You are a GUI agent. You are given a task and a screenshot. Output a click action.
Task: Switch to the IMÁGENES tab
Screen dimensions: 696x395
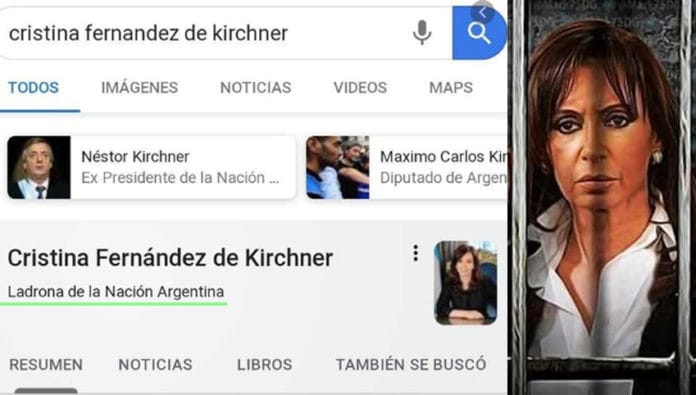(139, 87)
